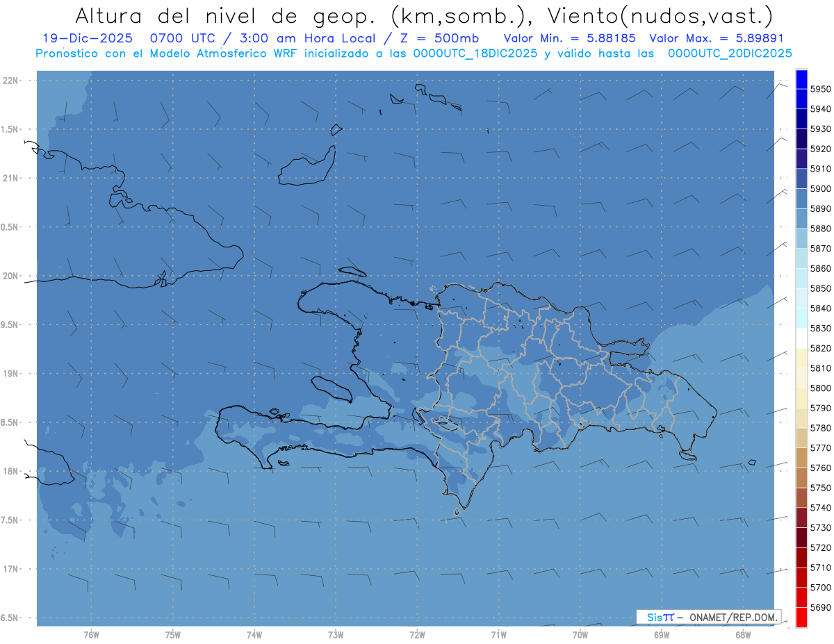The height and width of the screenshot is (644, 834).
Task: Click the color scale label 5840
Action: click(x=820, y=308)
